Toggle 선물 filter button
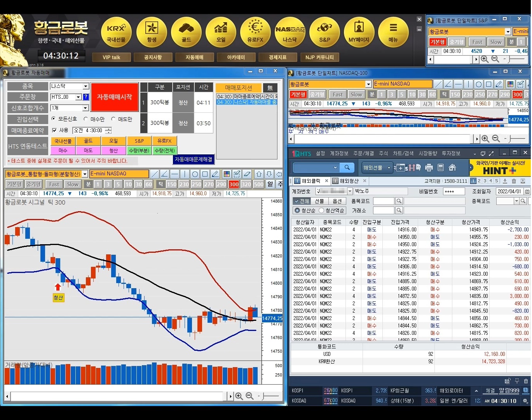This screenshot has width=532, height=420. click(x=319, y=201)
